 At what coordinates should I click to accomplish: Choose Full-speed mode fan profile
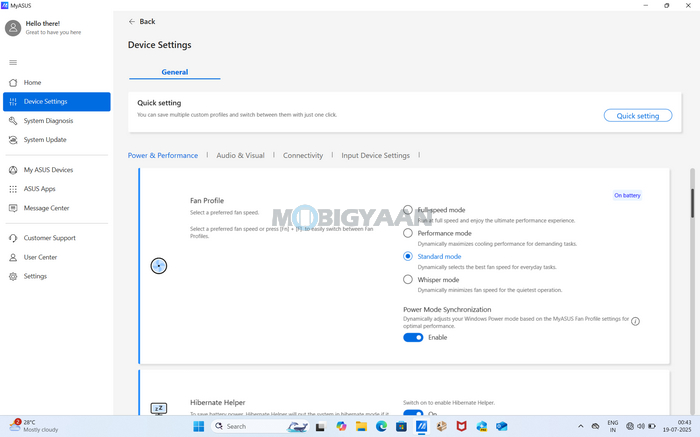tap(408, 210)
